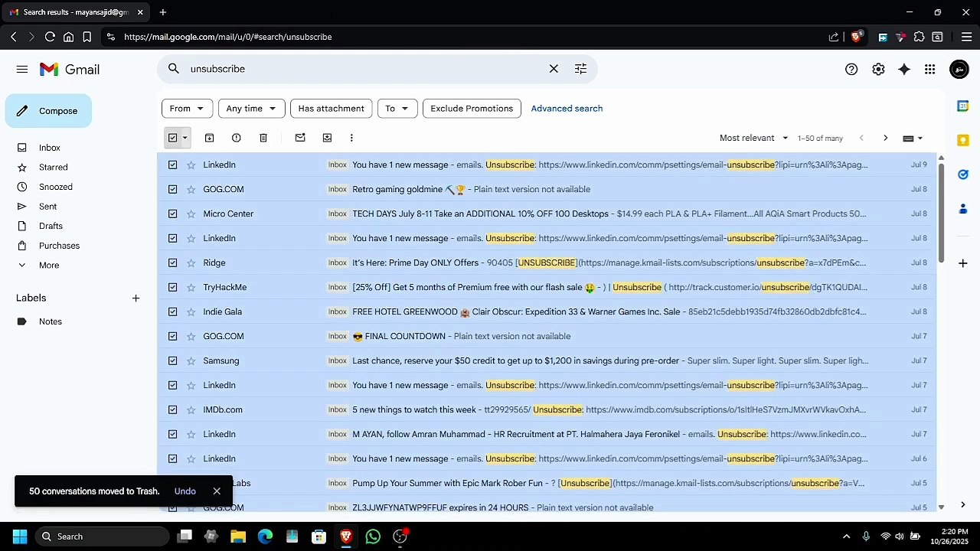The height and width of the screenshot is (551, 980).
Task: Open the input tools keyboard dropdown
Action: click(x=913, y=138)
